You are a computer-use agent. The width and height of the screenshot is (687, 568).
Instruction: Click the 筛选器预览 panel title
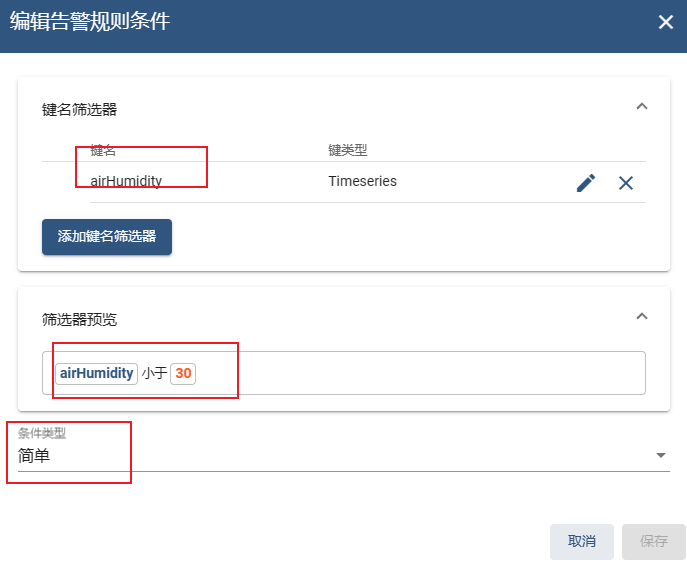[79, 319]
